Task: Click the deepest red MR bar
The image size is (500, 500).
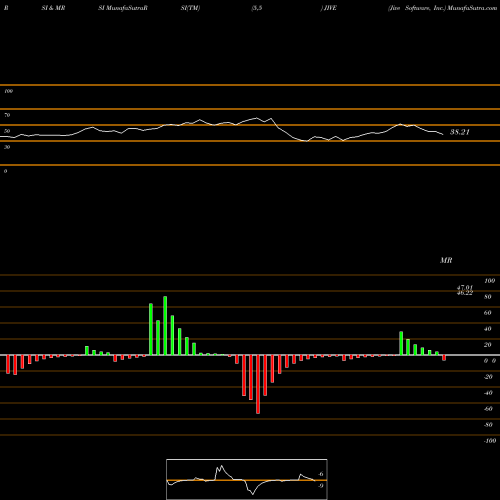Action: point(258,384)
